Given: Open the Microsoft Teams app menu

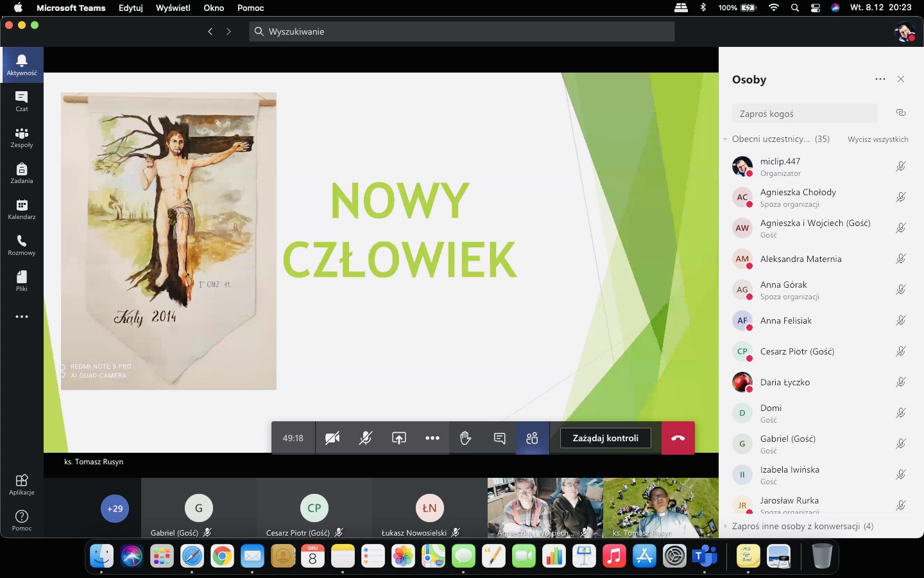Looking at the screenshot, I should pyautogui.click(x=71, y=8).
